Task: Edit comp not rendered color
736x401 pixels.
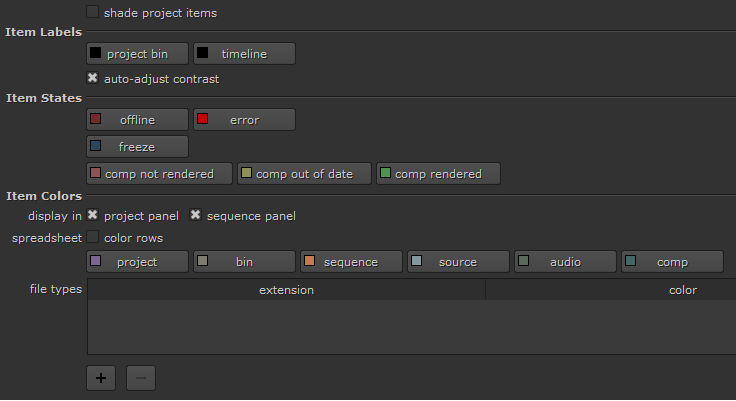Action: [159, 174]
